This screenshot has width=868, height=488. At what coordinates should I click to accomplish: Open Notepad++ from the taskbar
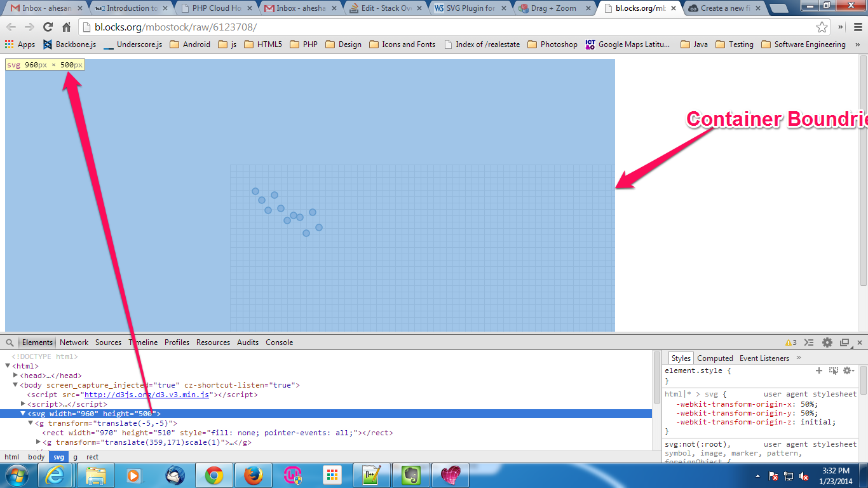371,475
